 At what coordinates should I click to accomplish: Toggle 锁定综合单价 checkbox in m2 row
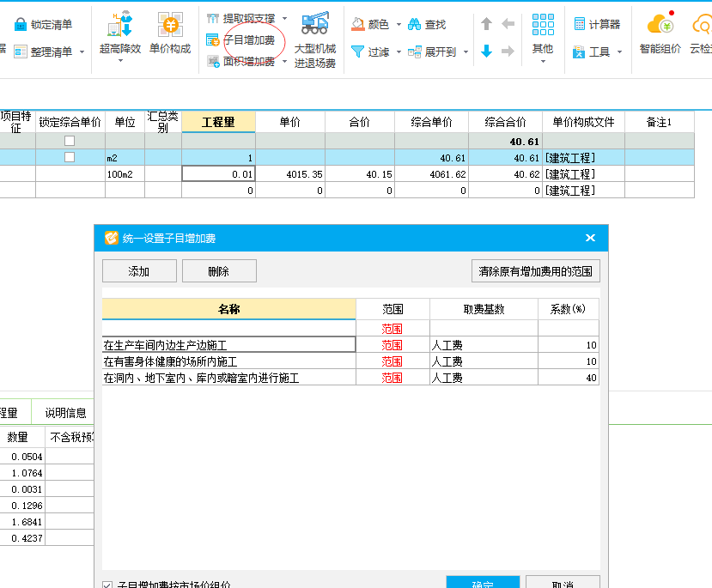pyautogui.click(x=70, y=157)
